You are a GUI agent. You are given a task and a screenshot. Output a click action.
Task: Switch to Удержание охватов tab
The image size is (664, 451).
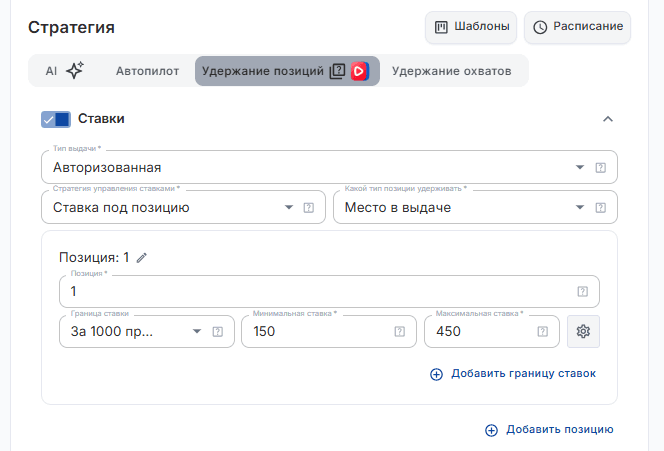[x=451, y=71]
